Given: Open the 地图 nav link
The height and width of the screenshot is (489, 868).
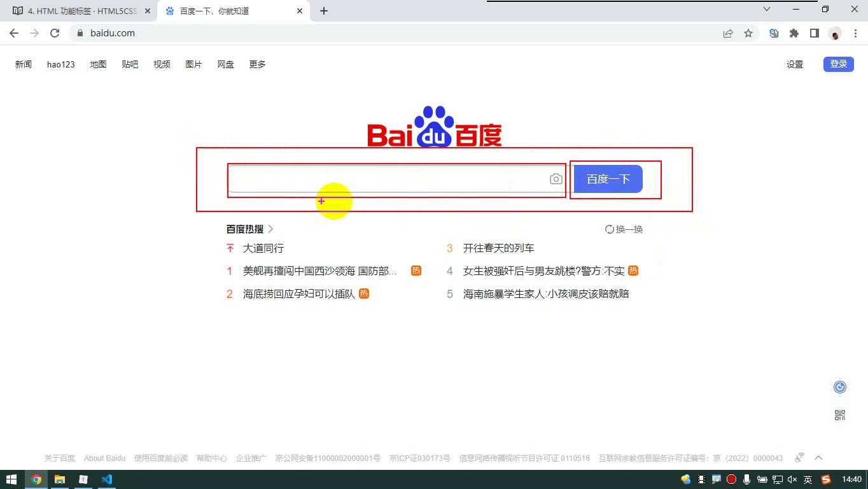Looking at the screenshot, I should coord(98,64).
